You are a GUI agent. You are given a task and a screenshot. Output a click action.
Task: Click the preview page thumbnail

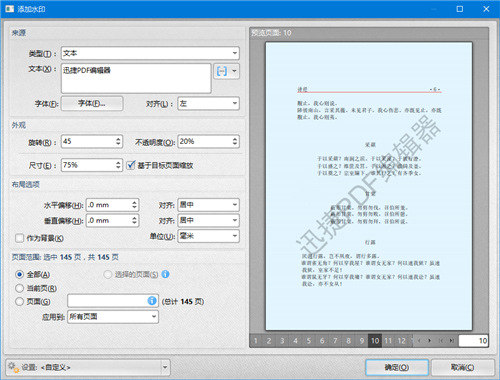pos(369,186)
